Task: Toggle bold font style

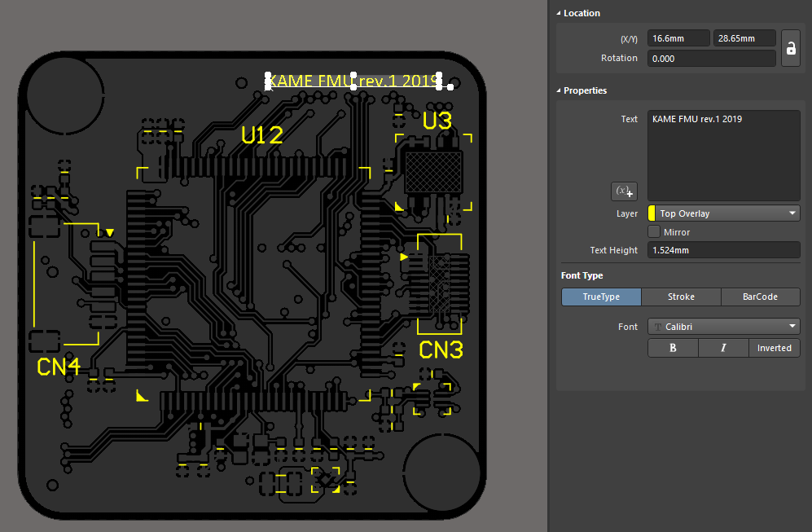Action: (x=673, y=348)
